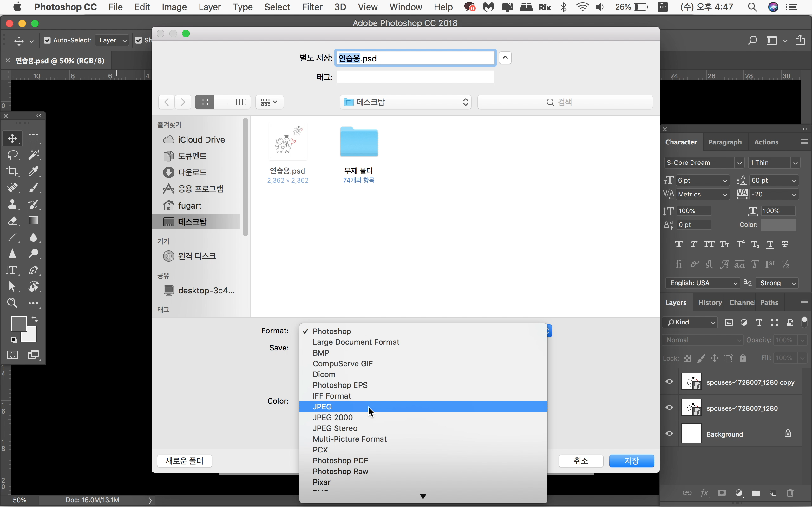
Task: Click the 저장 save button
Action: coord(631,461)
